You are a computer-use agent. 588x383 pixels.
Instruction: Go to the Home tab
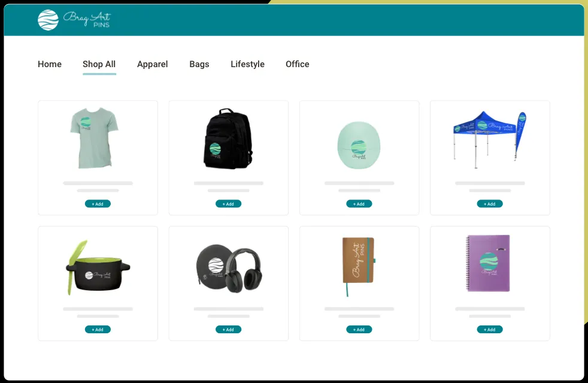click(50, 64)
